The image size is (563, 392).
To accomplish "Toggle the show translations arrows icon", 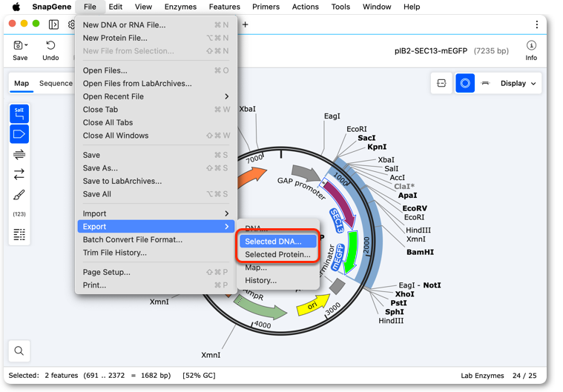I will [19, 175].
